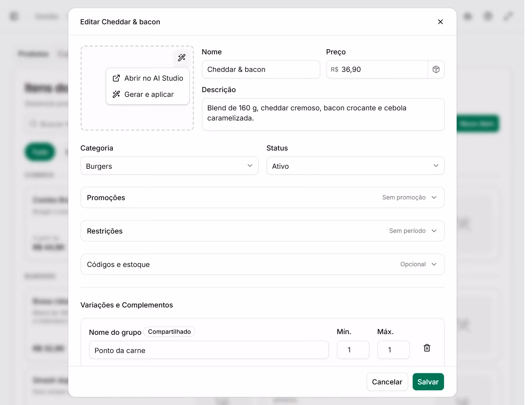The width and height of the screenshot is (532, 405).
Task: Focus the Máx. value field
Action: coord(393,350)
